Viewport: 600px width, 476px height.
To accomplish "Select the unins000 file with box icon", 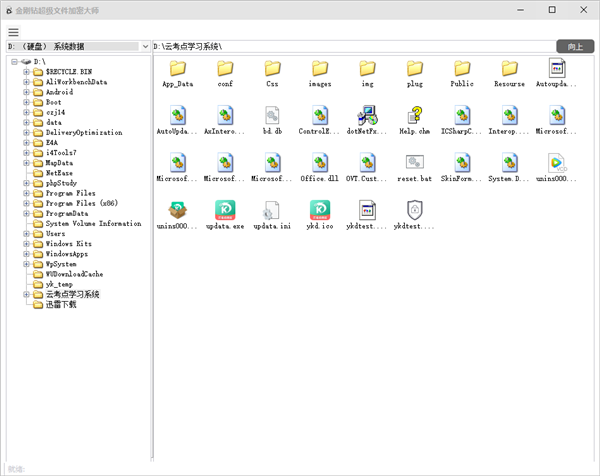I will (178, 210).
